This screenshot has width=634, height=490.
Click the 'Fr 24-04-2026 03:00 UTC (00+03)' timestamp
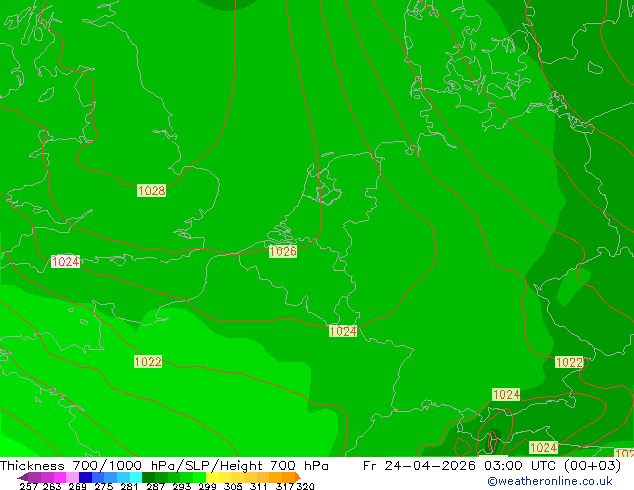coord(492,466)
